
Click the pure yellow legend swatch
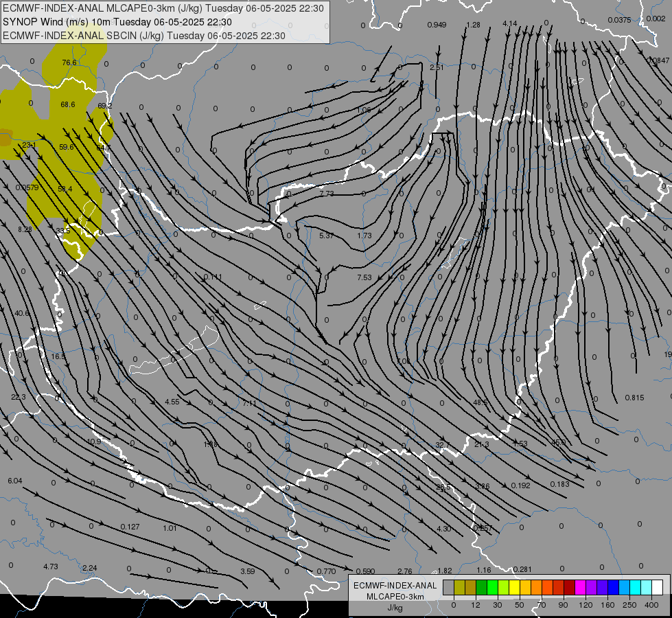point(514,588)
